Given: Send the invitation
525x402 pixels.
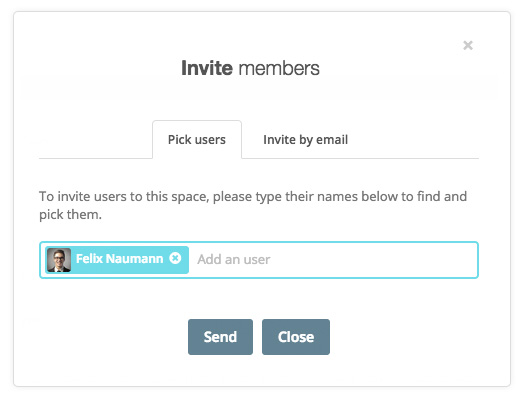Looking at the screenshot, I should (220, 337).
